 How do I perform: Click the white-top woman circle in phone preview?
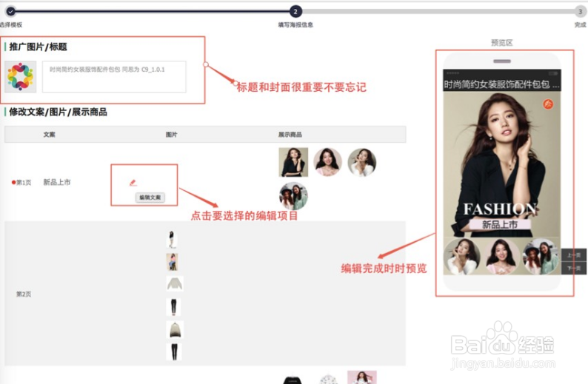pos(462,257)
